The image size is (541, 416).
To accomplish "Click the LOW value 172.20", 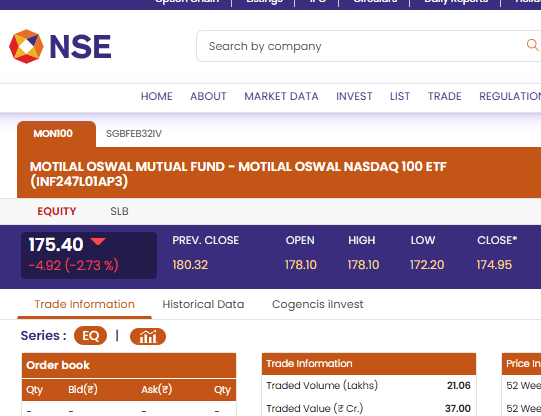I will [x=427, y=265].
